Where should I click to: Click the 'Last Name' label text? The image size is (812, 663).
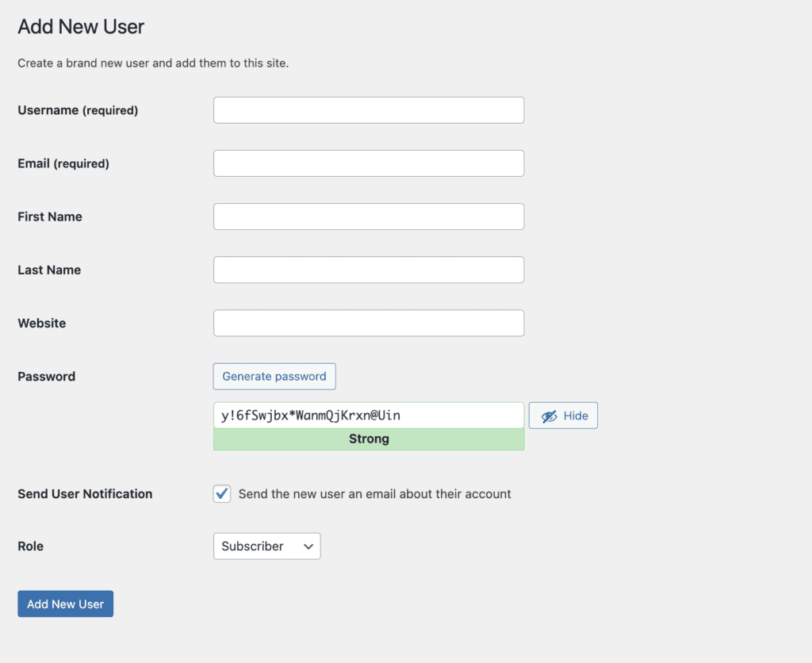[49, 270]
